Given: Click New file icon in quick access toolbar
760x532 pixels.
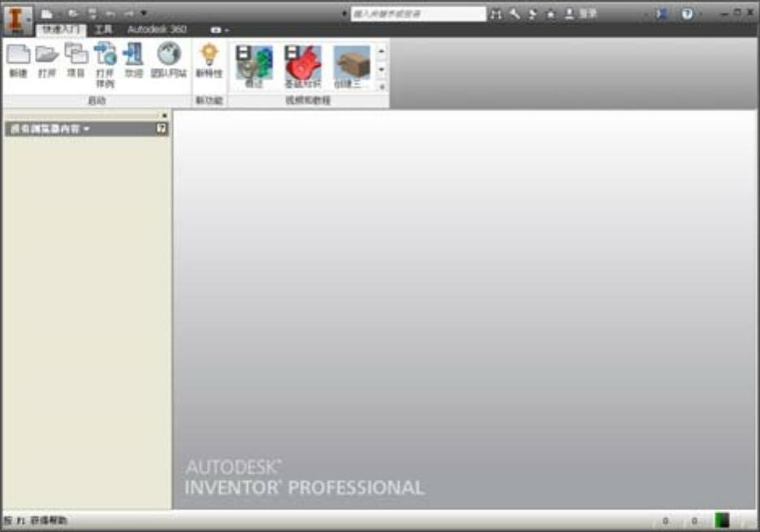Looking at the screenshot, I should [x=47, y=14].
